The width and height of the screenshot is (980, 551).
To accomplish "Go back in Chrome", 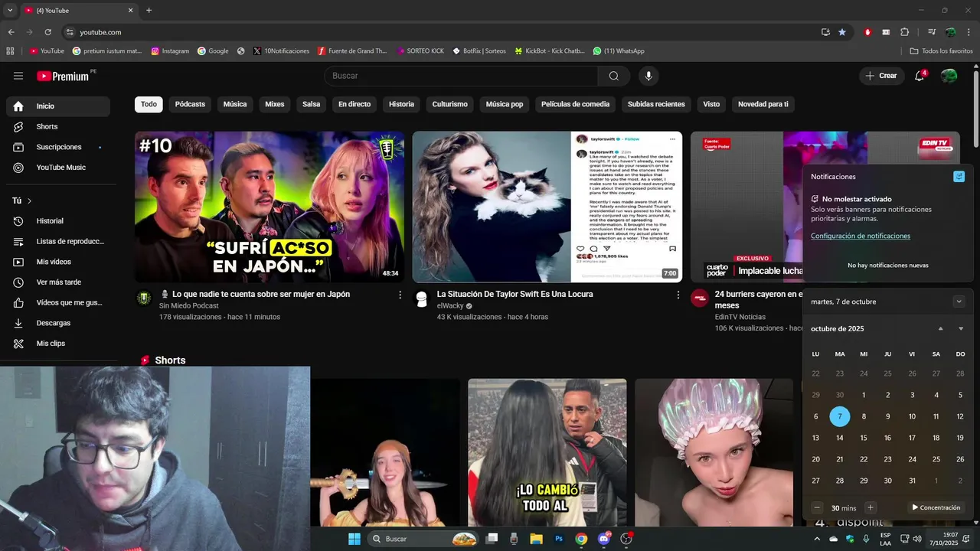I will 11,32.
